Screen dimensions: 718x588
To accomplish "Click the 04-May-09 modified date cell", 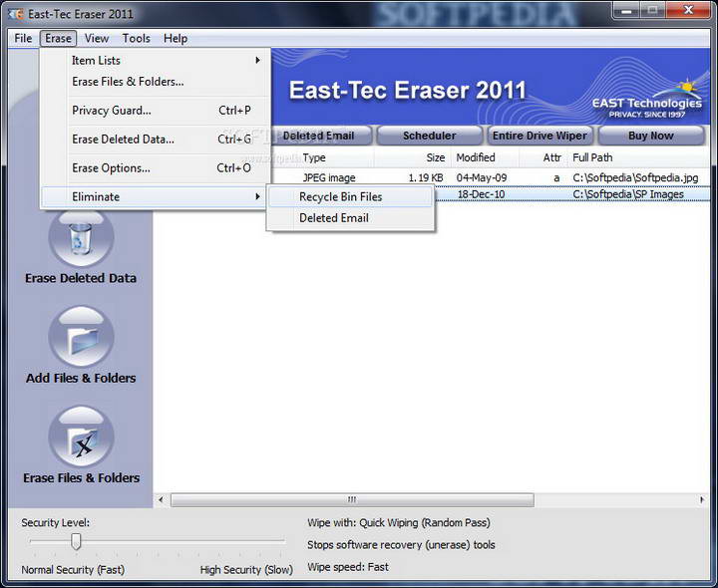I will [482, 177].
